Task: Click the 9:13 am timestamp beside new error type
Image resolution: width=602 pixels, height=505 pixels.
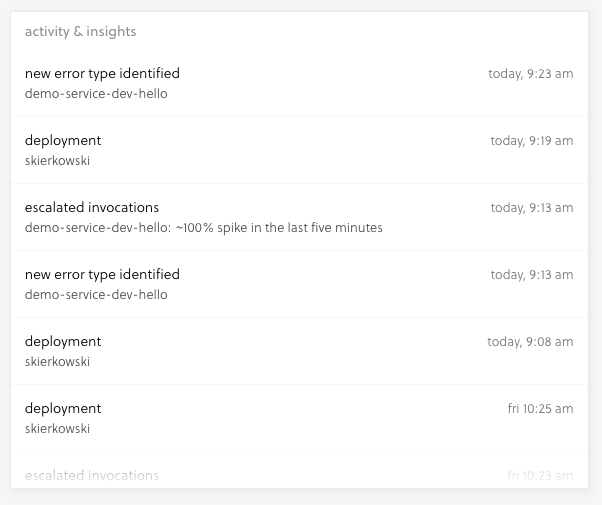Action: coord(531,275)
